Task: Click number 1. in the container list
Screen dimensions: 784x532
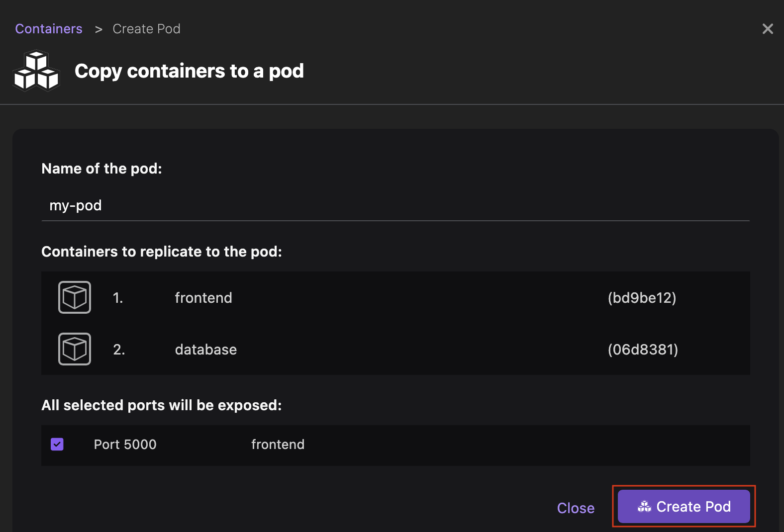Action: click(118, 298)
